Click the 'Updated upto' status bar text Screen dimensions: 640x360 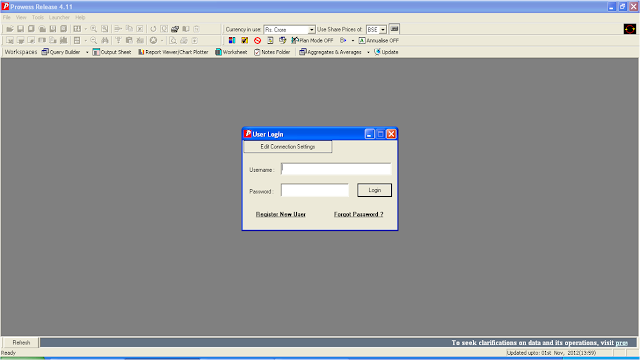coord(551,353)
